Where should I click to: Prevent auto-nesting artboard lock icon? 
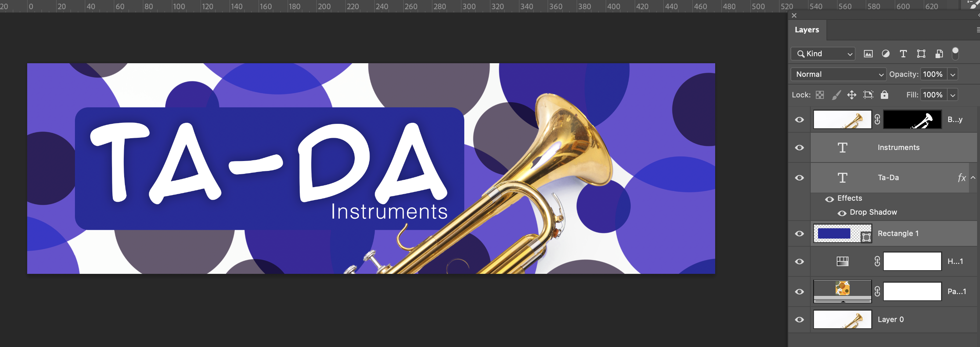868,95
